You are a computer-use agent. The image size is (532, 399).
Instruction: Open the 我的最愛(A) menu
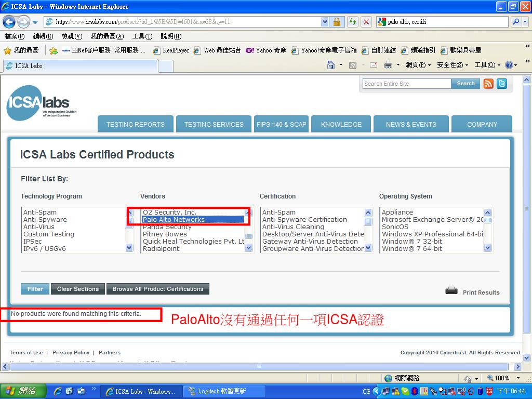[107, 36]
